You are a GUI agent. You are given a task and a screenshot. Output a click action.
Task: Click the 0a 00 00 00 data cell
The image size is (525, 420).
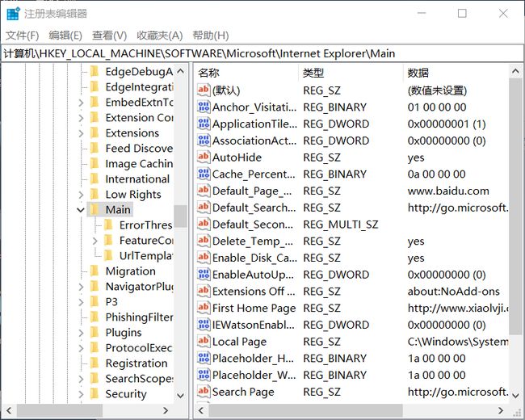point(436,174)
